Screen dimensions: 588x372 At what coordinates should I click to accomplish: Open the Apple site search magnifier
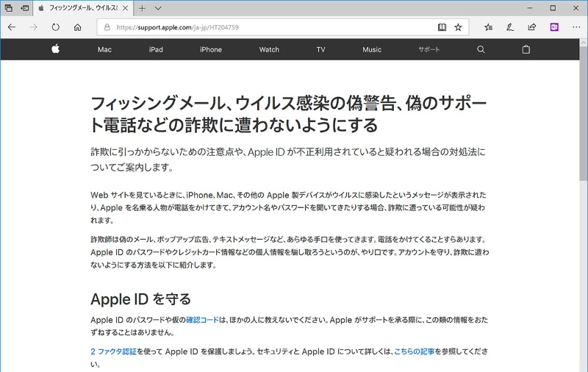click(481, 49)
